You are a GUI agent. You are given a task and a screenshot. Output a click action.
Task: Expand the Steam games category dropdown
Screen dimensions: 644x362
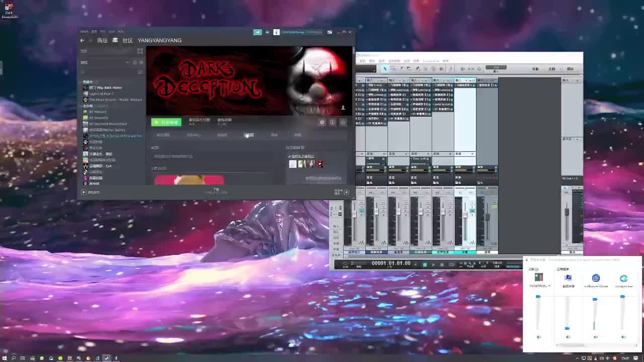click(x=127, y=62)
